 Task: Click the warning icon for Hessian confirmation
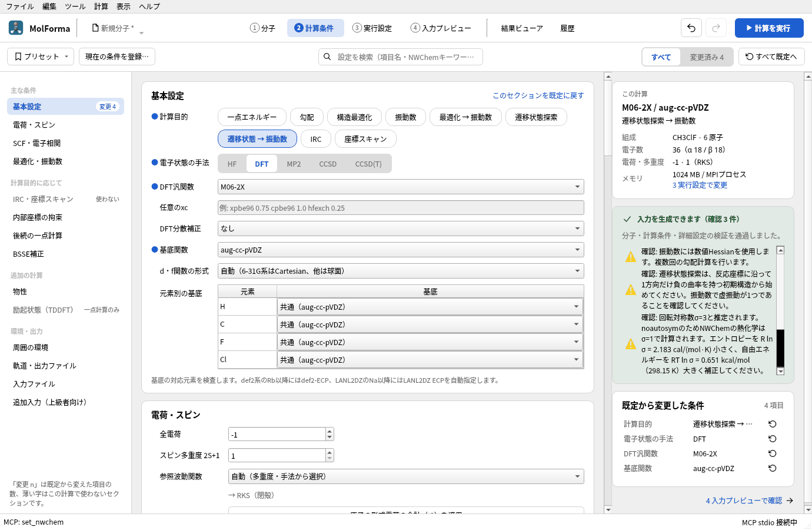pos(631,257)
